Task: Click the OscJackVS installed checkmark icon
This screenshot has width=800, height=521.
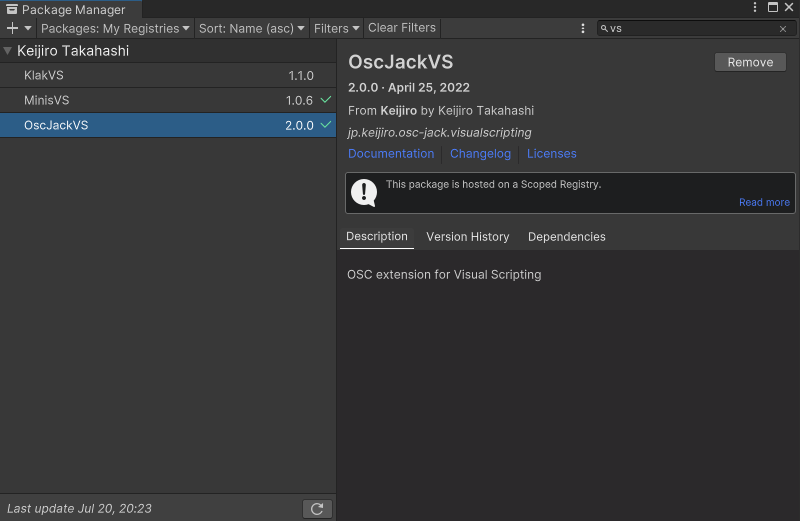Action: tap(326, 125)
